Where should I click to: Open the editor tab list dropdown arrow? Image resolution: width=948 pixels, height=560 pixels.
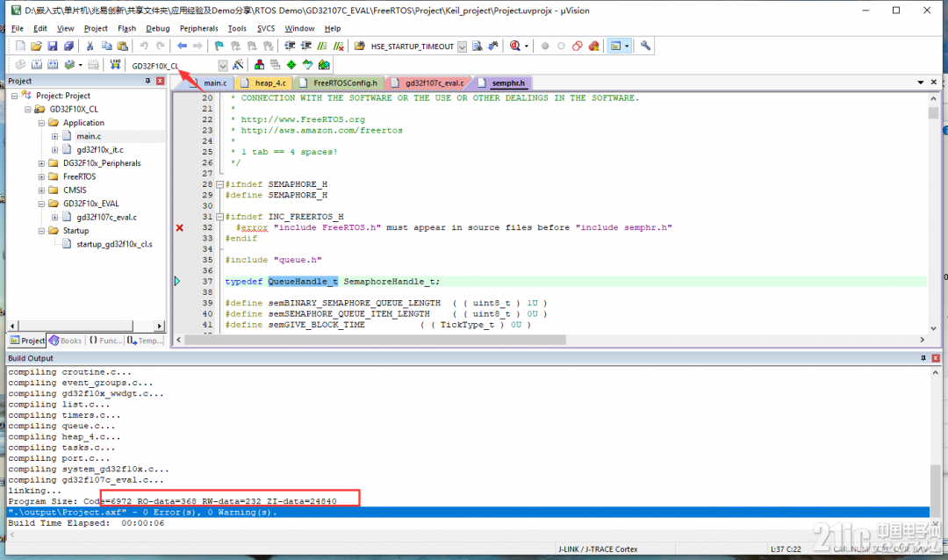pyautogui.click(x=920, y=83)
